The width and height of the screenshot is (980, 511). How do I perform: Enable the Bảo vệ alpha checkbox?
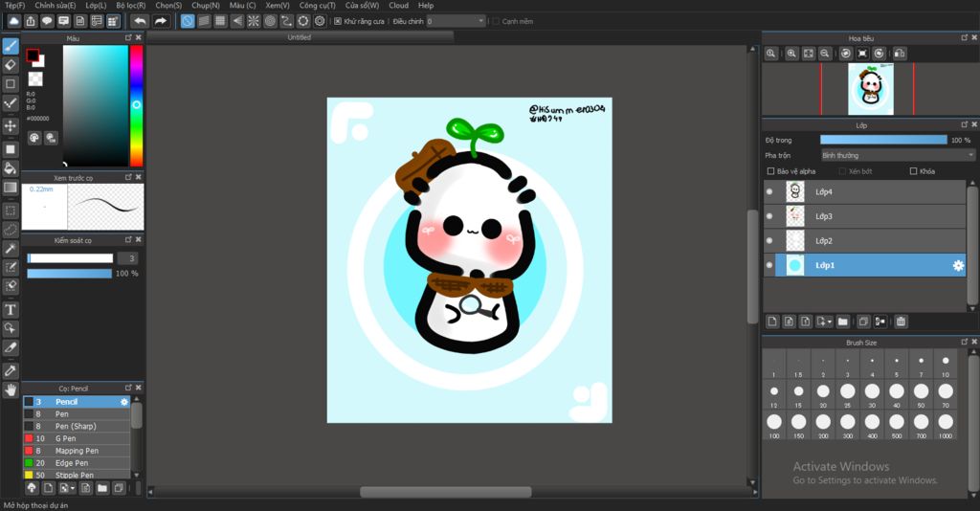pyautogui.click(x=770, y=171)
